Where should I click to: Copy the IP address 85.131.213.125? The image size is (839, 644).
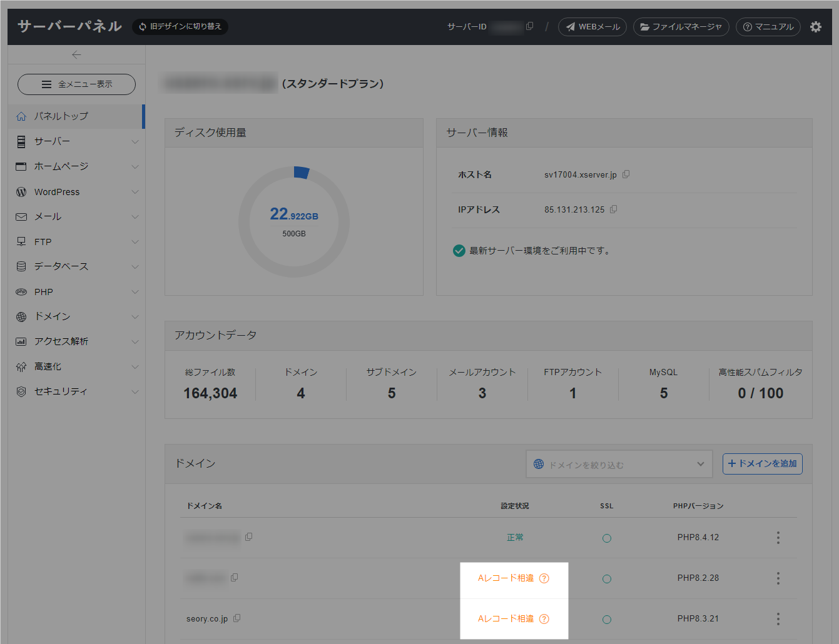(613, 209)
